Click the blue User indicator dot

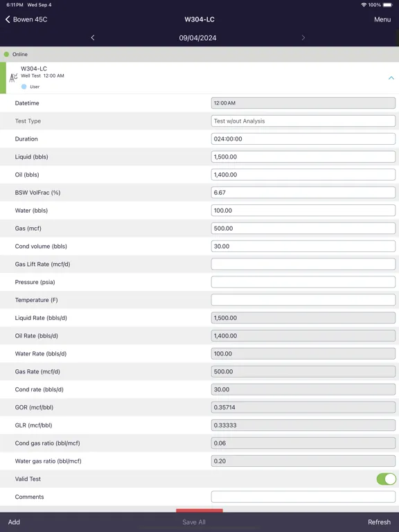pos(24,87)
